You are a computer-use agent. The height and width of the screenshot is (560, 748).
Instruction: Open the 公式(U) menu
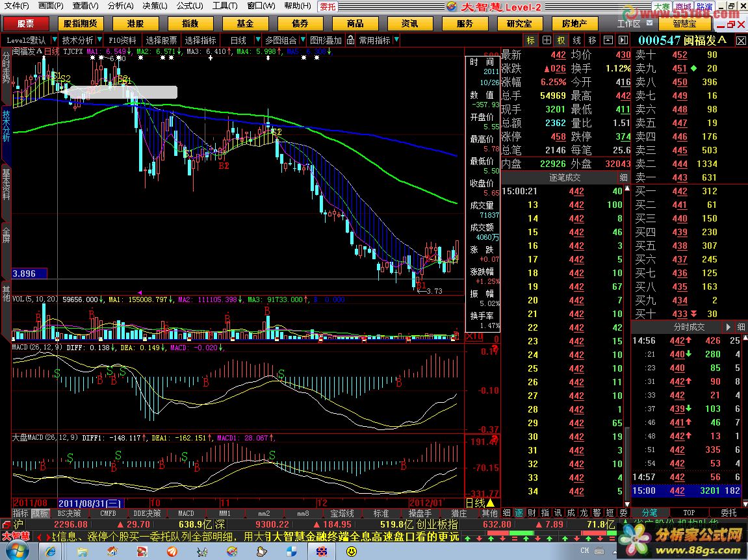[x=189, y=6]
